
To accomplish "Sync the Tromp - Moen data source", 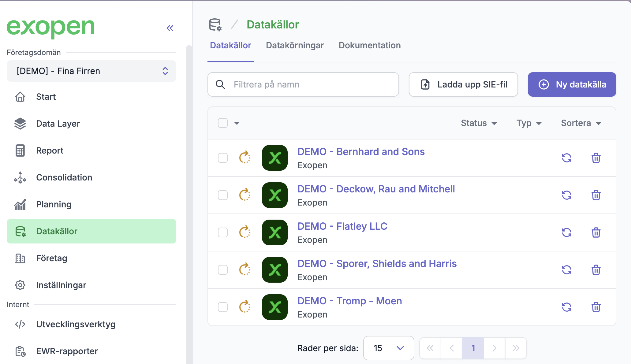I will click(x=567, y=307).
